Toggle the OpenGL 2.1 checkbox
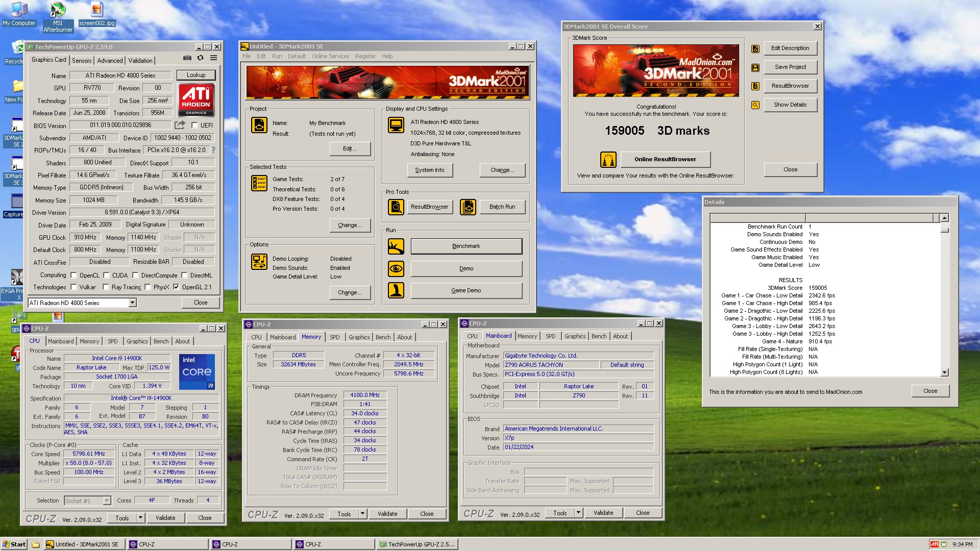Screen dimensions: 980x551 point(176,287)
